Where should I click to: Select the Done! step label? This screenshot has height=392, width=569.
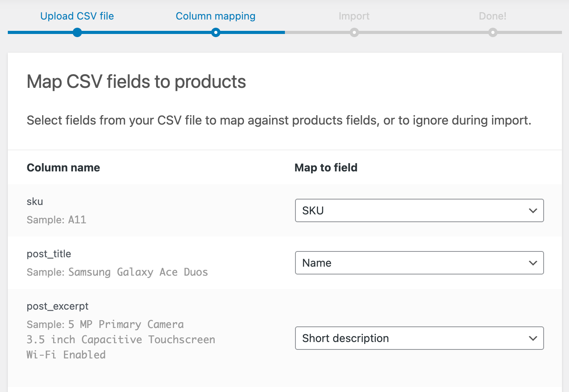(x=493, y=16)
